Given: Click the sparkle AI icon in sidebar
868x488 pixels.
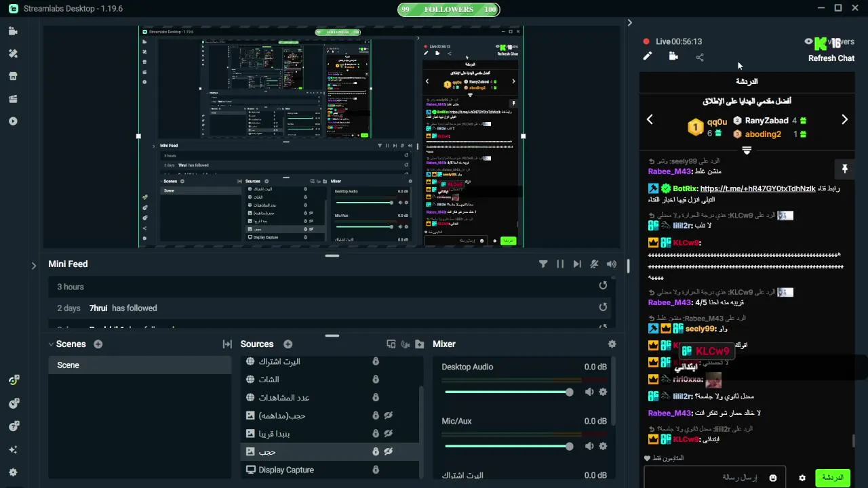Looking at the screenshot, I should [13, 449].
